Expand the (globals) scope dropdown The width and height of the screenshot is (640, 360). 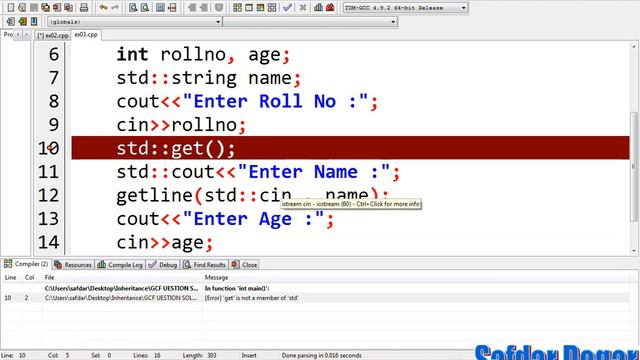pos(218,22)
